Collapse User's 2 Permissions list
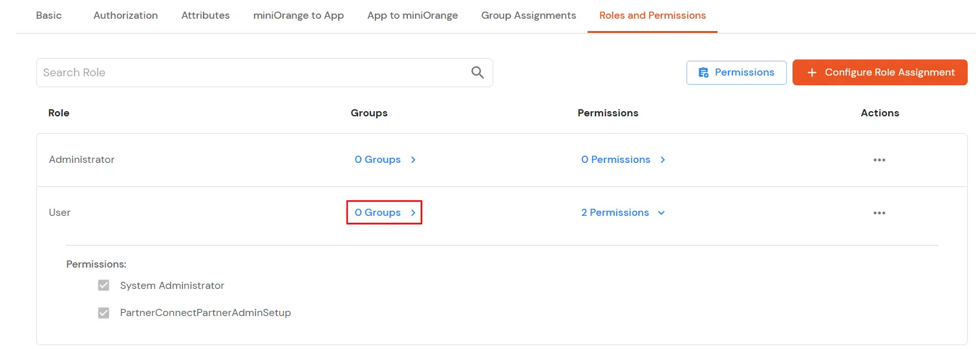This screenshot has width=980, height=349. (623, 213)
